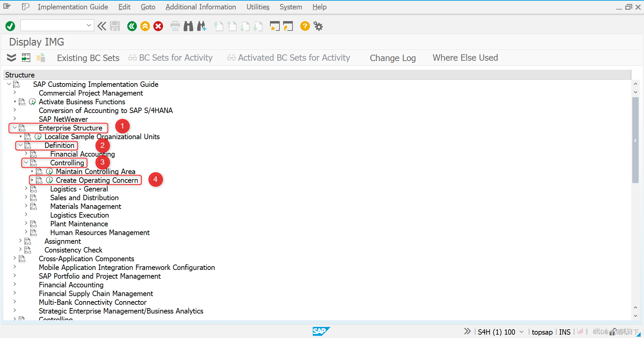The width and height of the screenshot is (644, 338).
Task: Click the yellow Exit up-arrow icon
Action: pos(145,26)
